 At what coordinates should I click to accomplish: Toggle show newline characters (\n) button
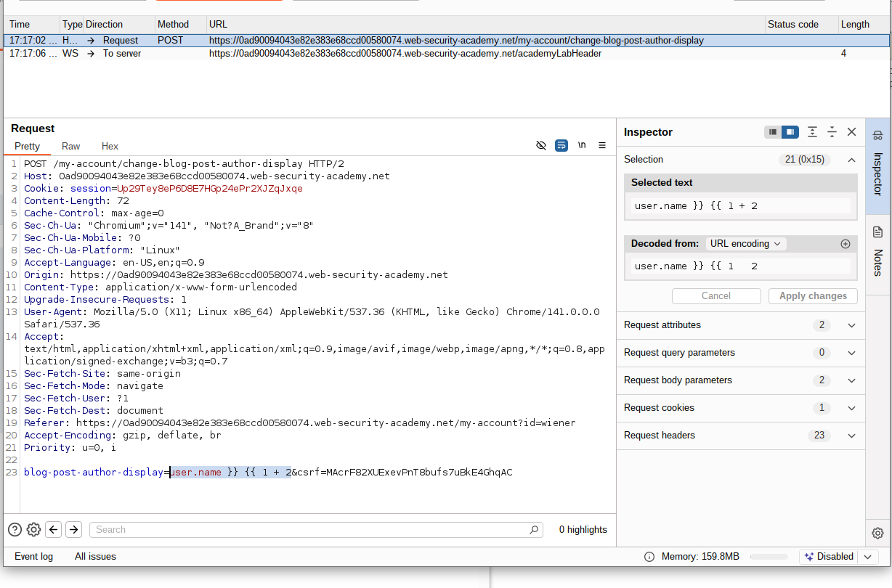[582, 145]
